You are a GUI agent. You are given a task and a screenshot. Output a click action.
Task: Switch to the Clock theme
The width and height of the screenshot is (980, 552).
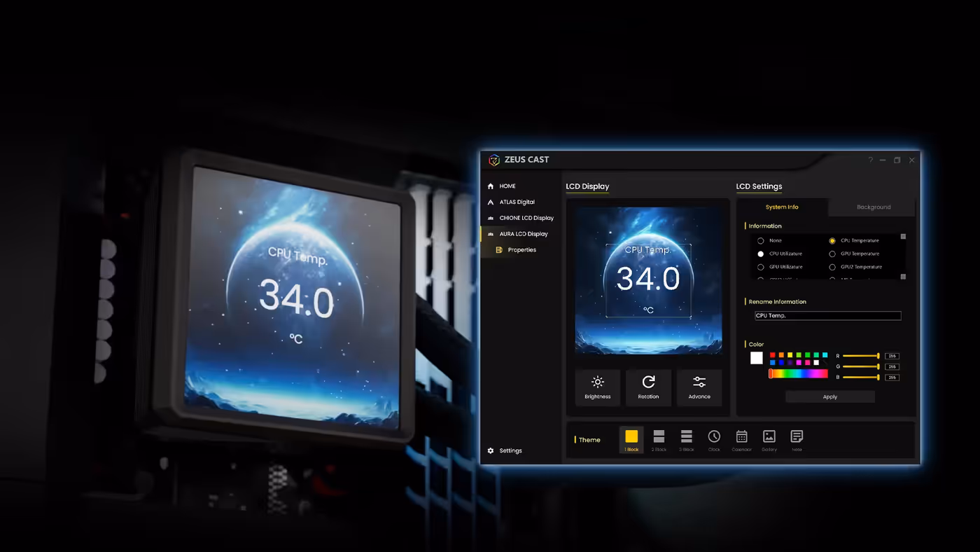714,439
